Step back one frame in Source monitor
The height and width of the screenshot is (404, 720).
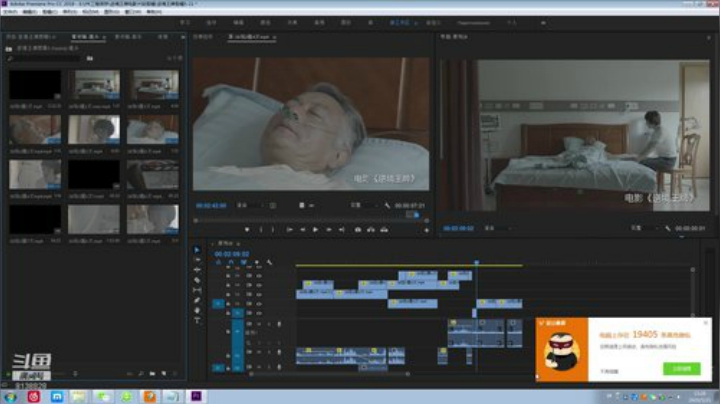(303, 230)
